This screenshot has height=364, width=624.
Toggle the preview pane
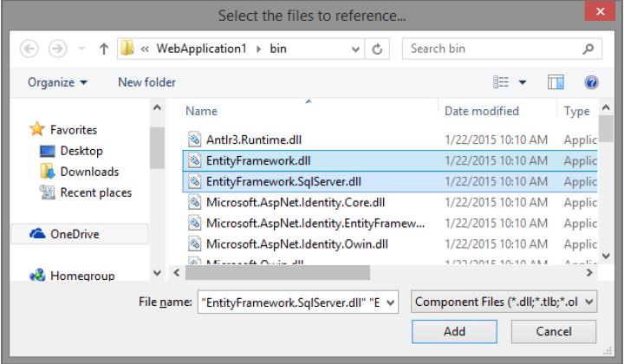coord(556,82)
